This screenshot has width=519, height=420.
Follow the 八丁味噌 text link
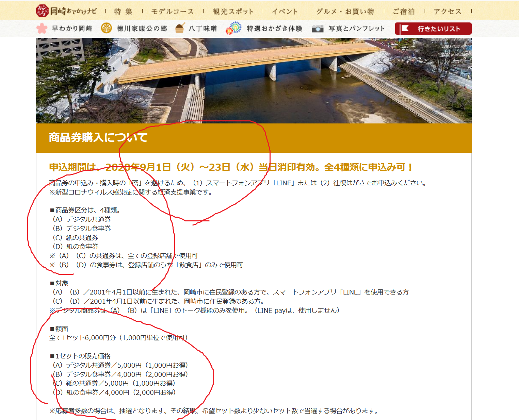pos(203,29)
